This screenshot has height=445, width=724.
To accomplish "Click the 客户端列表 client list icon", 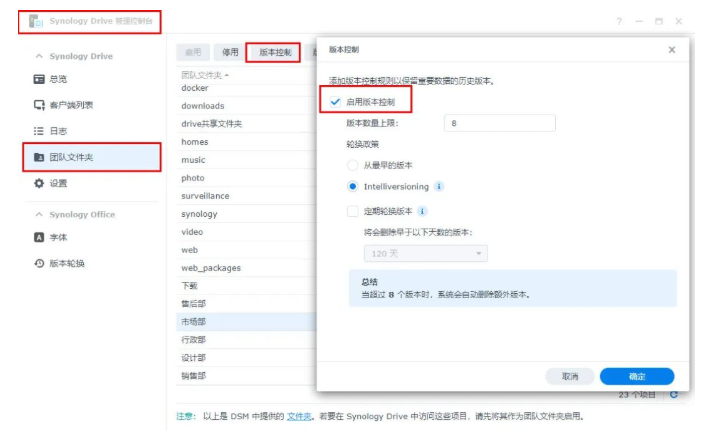I will pos(39,105).
